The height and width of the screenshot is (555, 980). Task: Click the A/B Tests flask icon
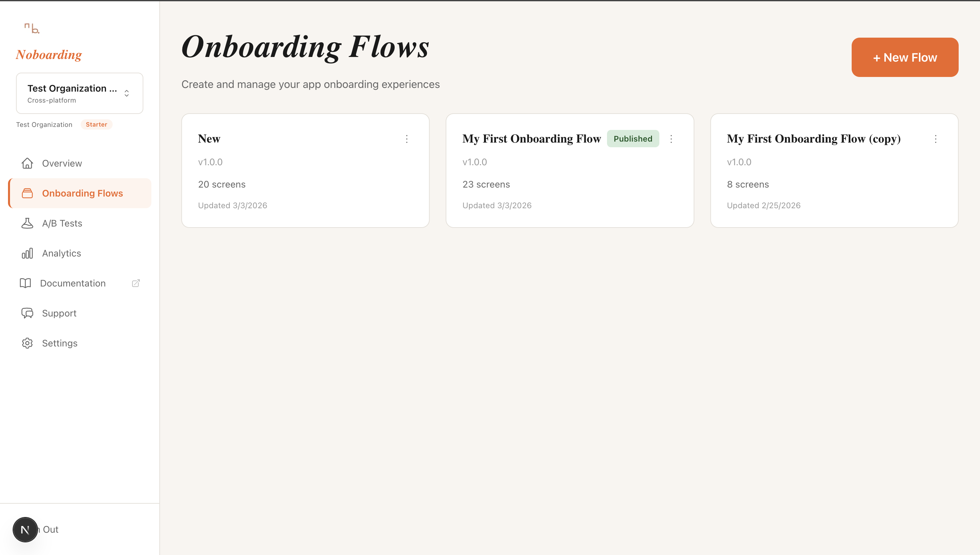click(x=27, y=223)
